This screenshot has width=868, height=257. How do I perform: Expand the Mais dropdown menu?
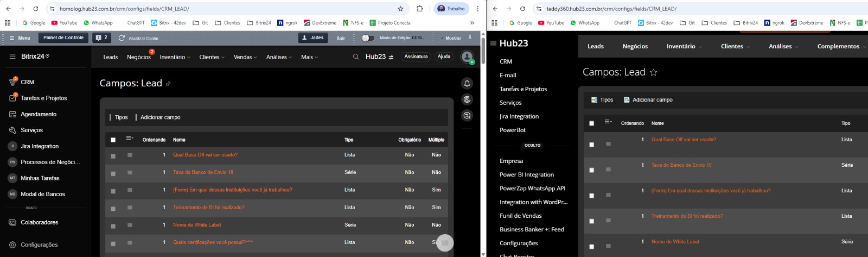309,57
